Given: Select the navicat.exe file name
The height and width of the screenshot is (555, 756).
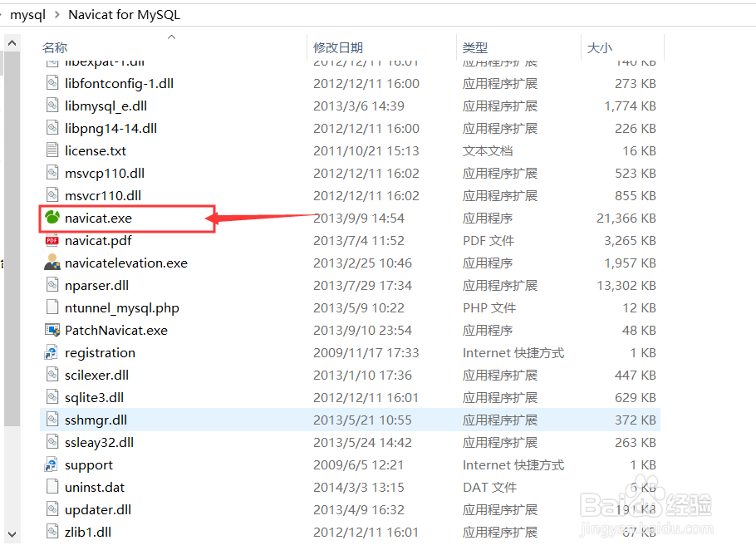Looking at the screenshot, I should coord(98,219).
